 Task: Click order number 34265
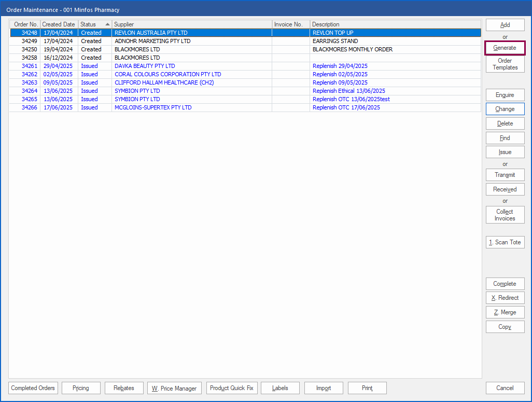29,99
